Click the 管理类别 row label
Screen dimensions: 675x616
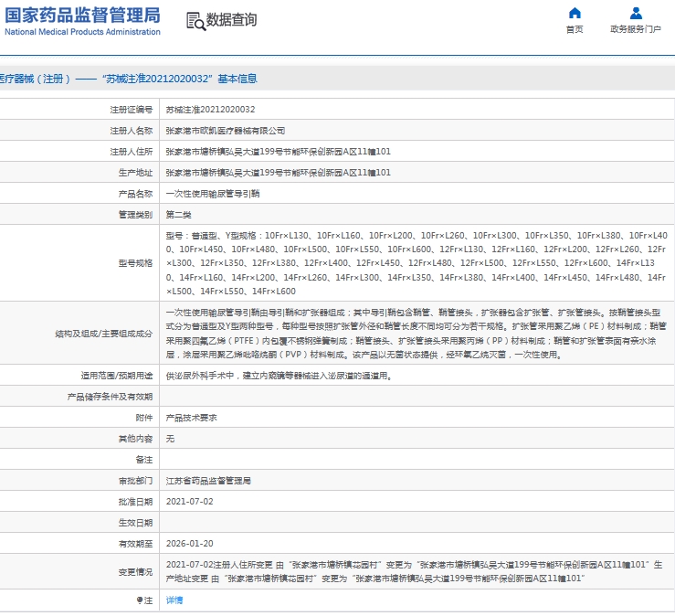click(135, 215)
